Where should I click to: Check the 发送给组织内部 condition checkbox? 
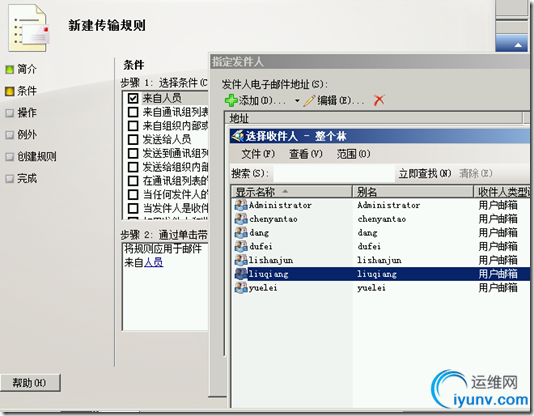coord(133,167)
